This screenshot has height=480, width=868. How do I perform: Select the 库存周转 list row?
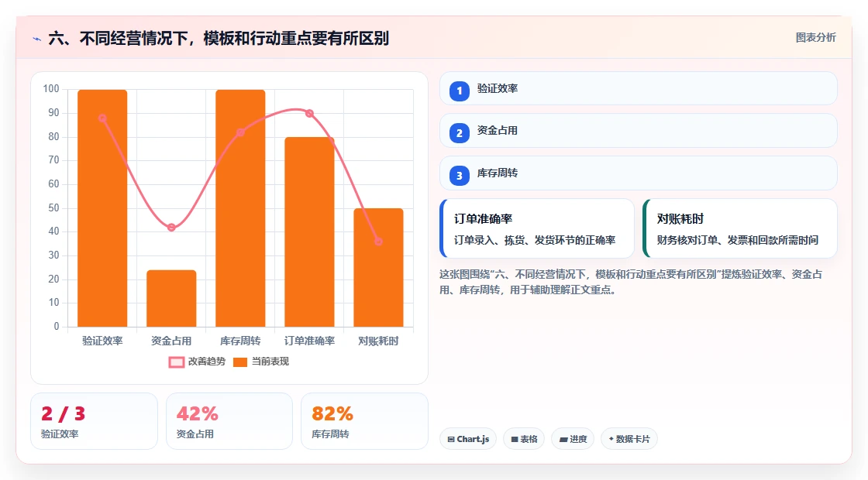(x=639, y=173)
